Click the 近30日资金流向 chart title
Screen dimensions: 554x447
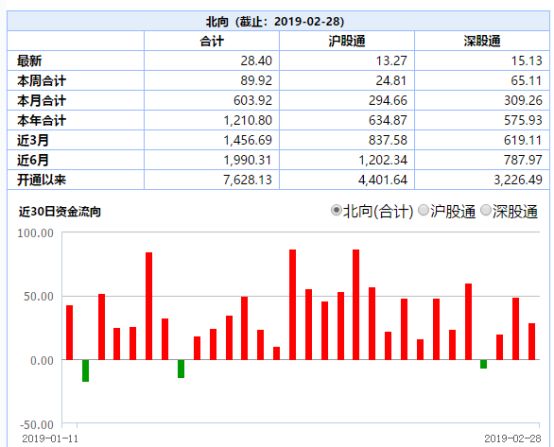tap(60, 212)
